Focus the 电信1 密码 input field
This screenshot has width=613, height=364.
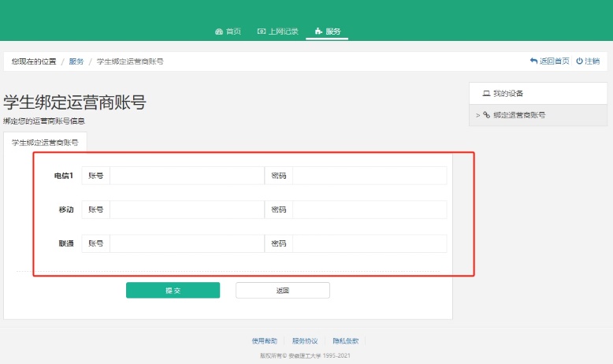[369, 176]
